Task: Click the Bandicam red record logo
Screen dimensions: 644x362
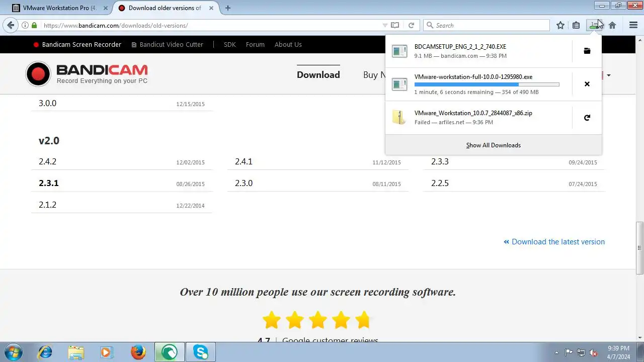Action: 38,74
